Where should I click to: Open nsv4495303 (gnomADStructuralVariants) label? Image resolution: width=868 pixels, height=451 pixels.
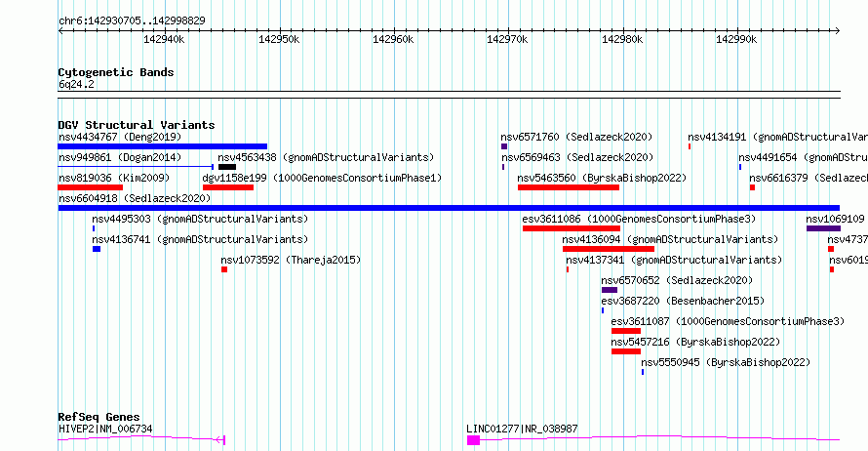coord(200,219)
